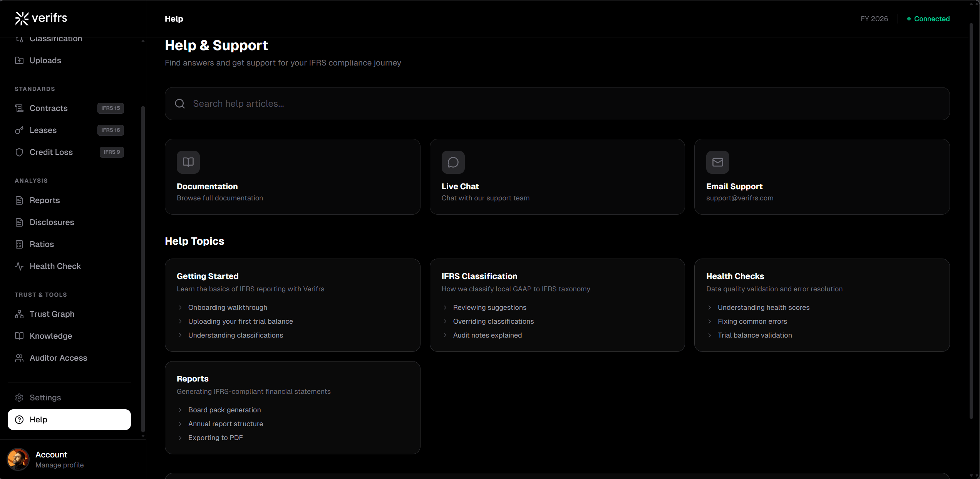This screenshot has width=980, height=479.
Task: Select Contracts in sidebar menu
Action: (49, 108)
